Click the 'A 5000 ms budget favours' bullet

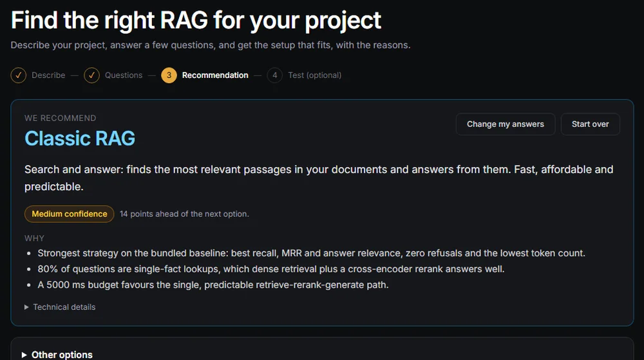click(x=213, y=285)
